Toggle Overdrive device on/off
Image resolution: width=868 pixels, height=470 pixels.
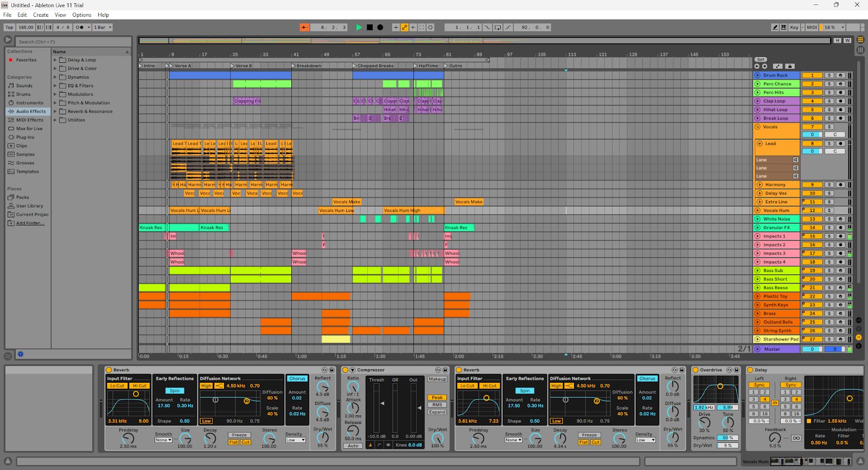[695, 370]
